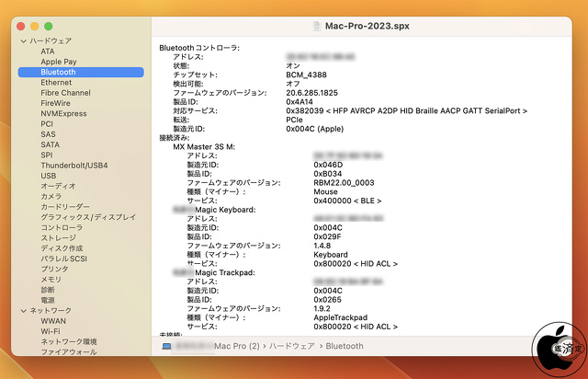Select オーディオ in the sidebar
The image size is (588, 379).
[x=58, y=186]
